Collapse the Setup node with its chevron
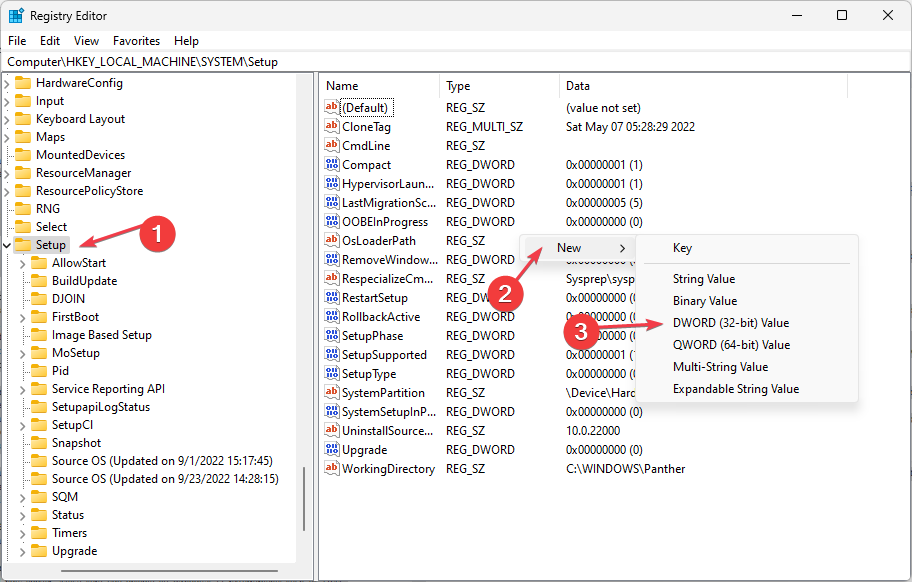 point(8,244)
